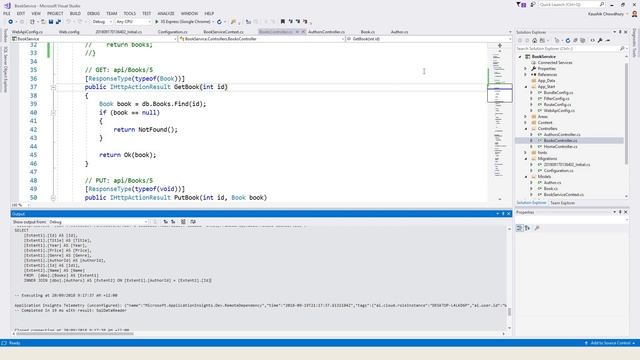Viewport: 640px width, 360px height.
Task: Switch to the BookServiceContext.cs tab
Action: (x=223, y=32)
